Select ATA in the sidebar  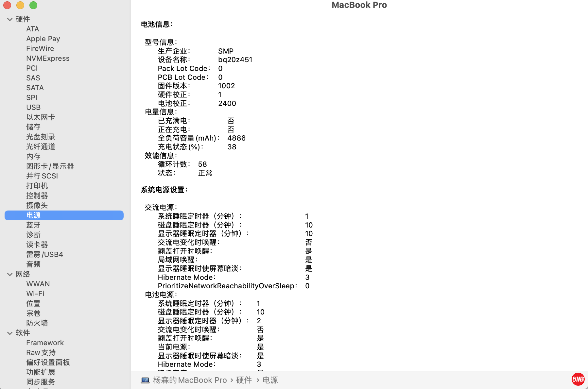coord(33,29)
